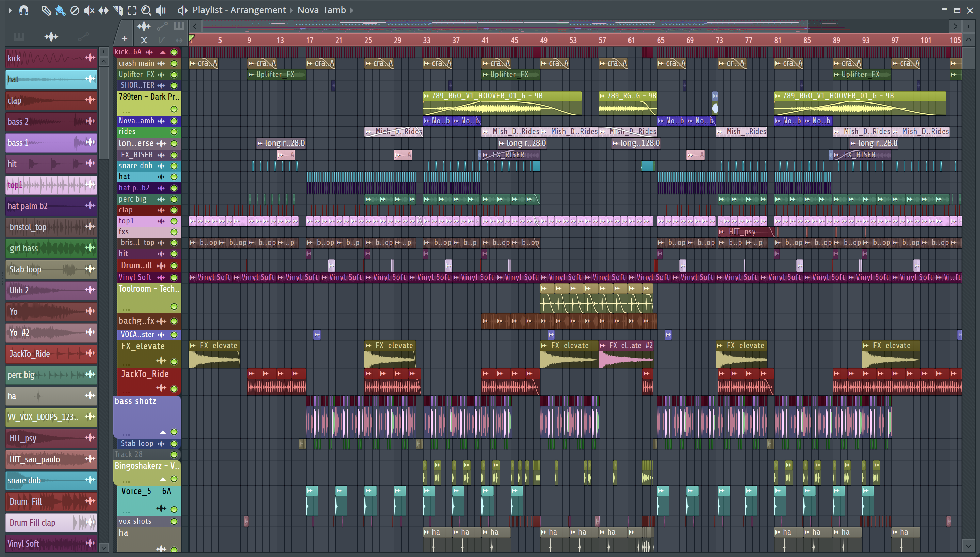This screenshot has height=557, width=980.
Task: Mute the rides track
Action: pyautogui.click(x=174, y=132)
